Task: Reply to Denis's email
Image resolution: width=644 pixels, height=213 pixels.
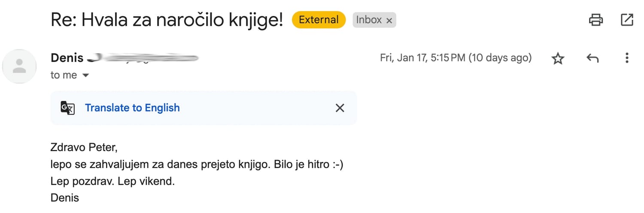Action: [592, 58]
